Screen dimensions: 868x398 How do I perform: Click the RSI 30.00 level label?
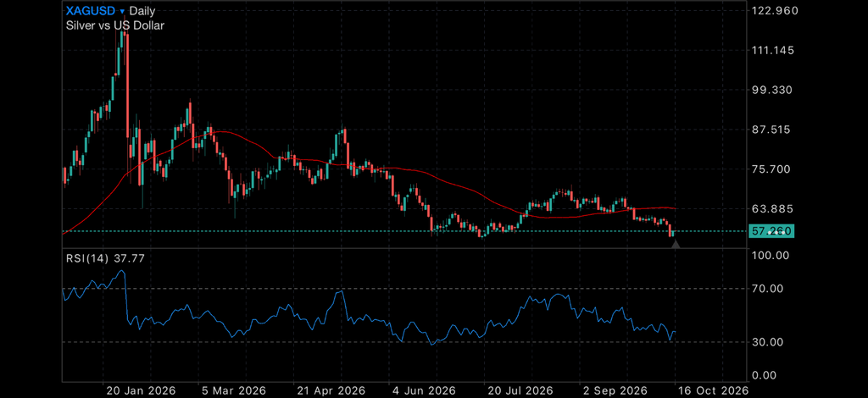pyautogui.click(x=767, y=342)
